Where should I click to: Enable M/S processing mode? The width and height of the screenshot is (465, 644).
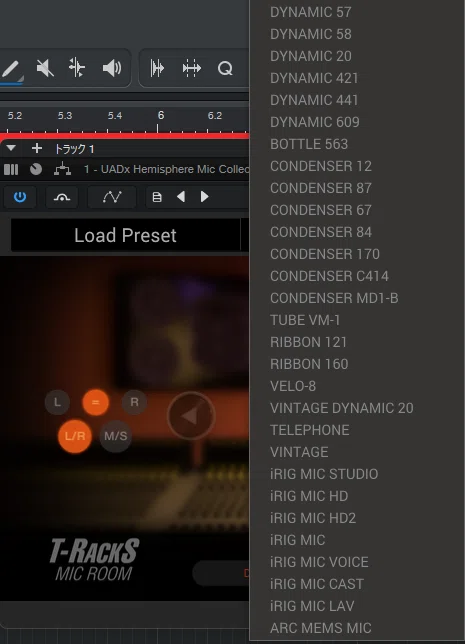pyautogui.click(x=115, y=436)
